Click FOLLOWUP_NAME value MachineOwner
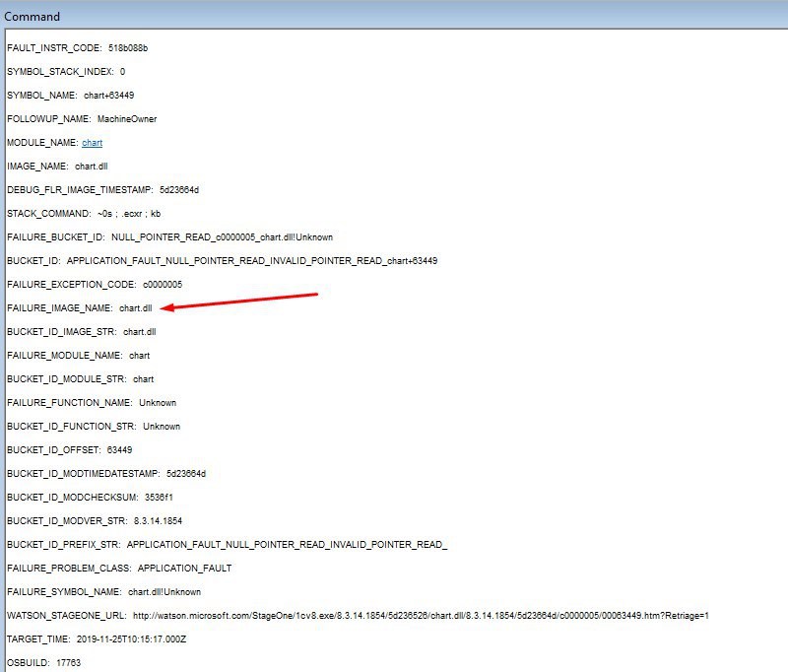Viewport: 788px width, 672px height. click(x=127, y=119)
